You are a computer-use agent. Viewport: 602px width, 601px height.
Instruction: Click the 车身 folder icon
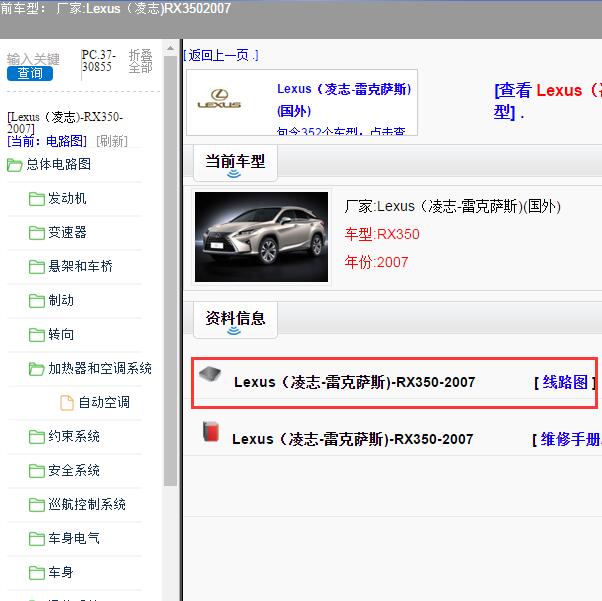click(x=37, y=573)
